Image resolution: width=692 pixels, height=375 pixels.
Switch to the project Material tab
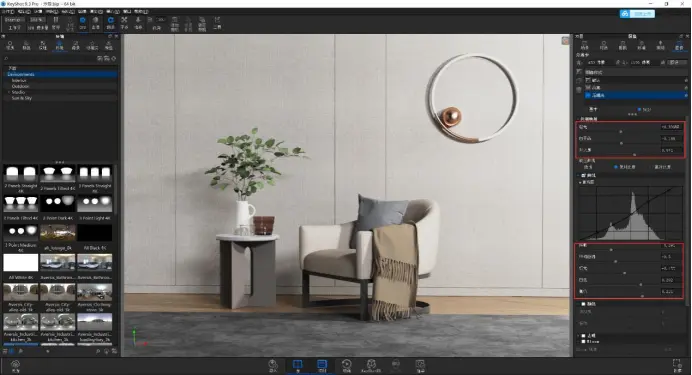603,45
